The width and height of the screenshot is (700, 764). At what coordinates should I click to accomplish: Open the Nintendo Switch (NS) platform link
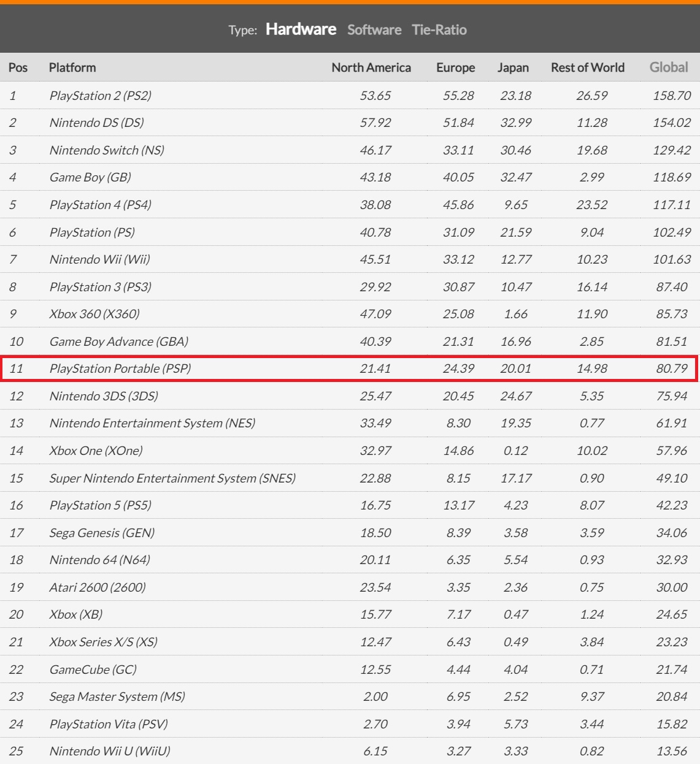click(x=107, y=150)
